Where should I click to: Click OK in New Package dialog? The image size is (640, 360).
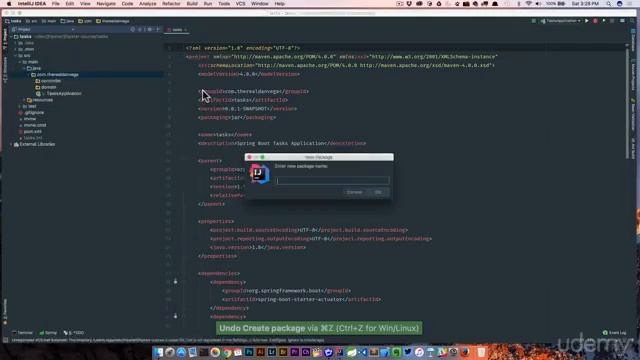pos(378,192)
